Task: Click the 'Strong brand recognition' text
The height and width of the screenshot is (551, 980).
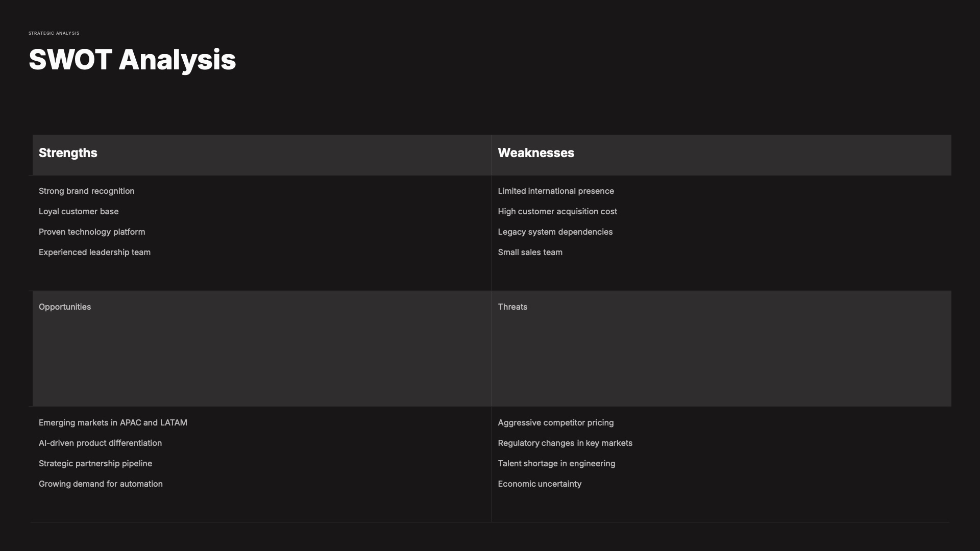Action: coord(87,191)
